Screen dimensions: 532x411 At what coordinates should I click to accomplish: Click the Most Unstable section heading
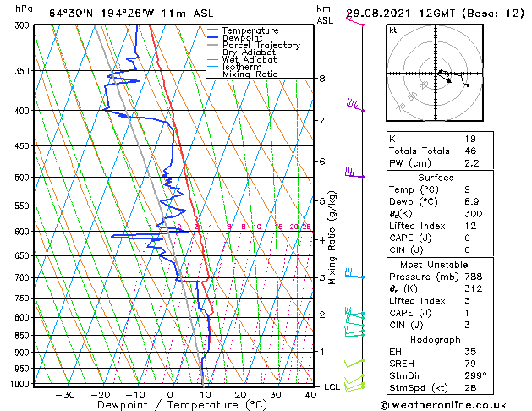click(434, 265)
